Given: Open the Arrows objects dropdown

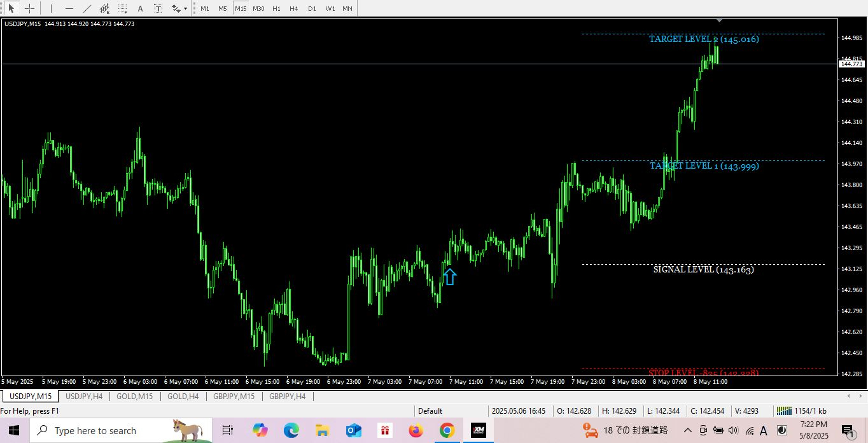Looking at the screenshot, I should pos(179,9).
